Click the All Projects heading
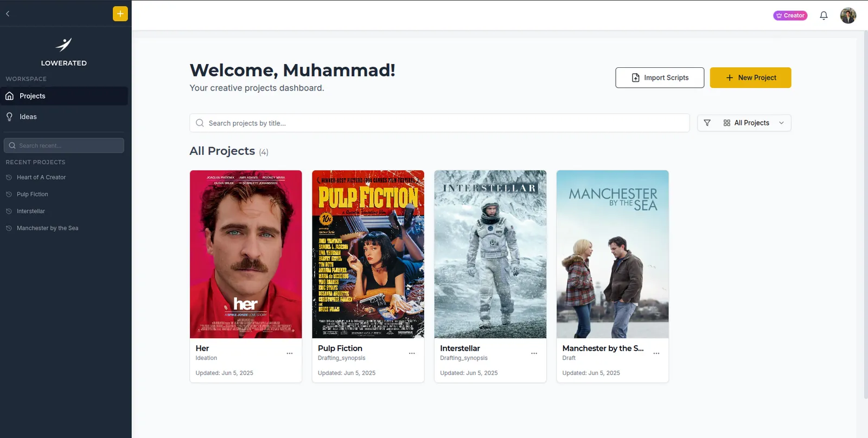 point(222,151)
